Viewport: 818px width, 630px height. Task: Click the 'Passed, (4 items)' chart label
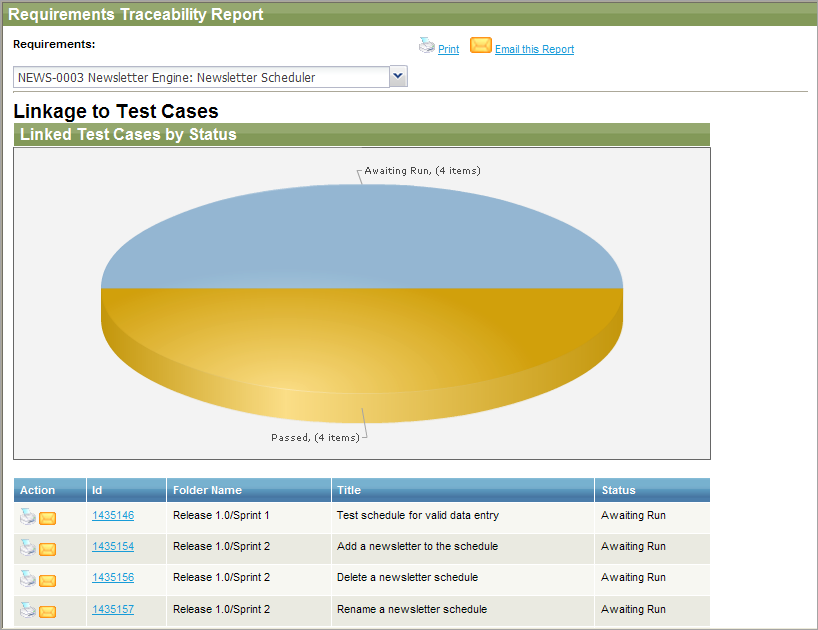click(x=315, y=438)
